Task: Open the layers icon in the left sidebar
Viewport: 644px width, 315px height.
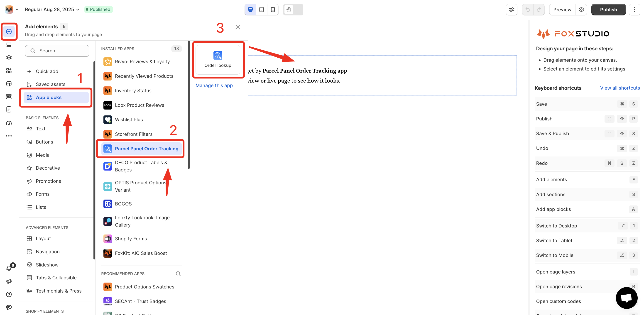Action: pos(9,58)
